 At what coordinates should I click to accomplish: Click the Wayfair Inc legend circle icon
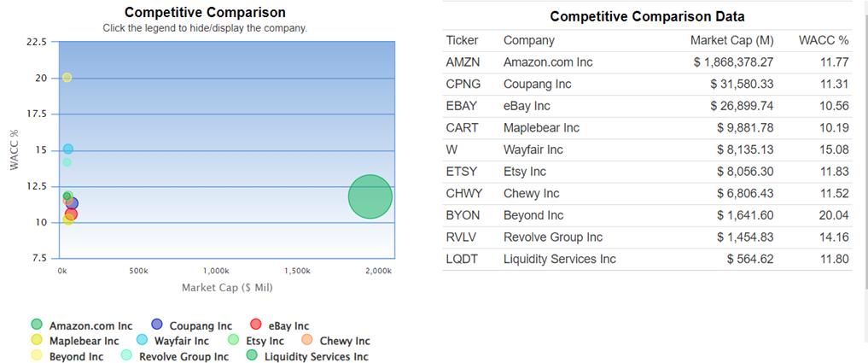[x=143, y=341]
